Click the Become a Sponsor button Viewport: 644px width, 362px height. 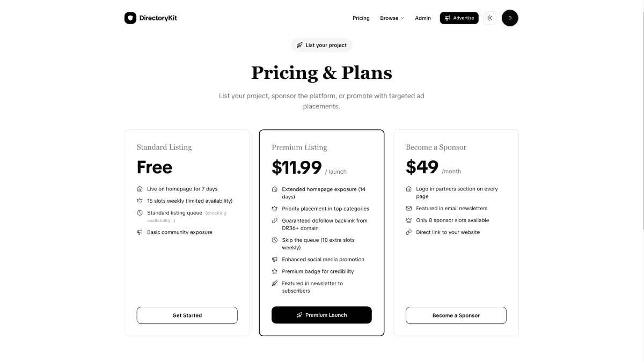click(456, 315)
